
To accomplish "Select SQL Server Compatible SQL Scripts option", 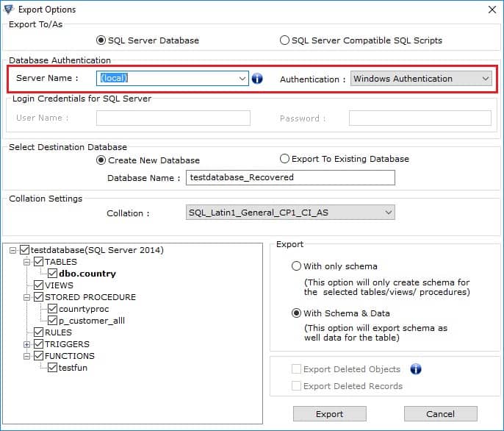I will [284, 40].
